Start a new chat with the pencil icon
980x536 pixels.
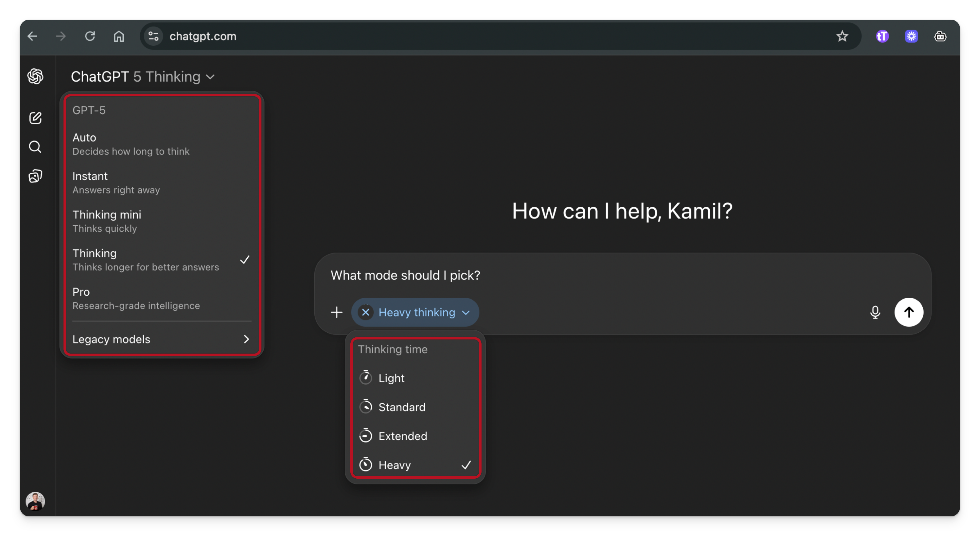click(35, 118)
